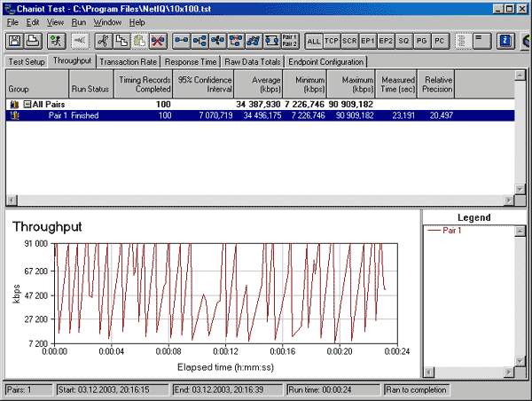Screen dimensions: 532x401
Task: Click the red X Delete icon
Action: 158,41
